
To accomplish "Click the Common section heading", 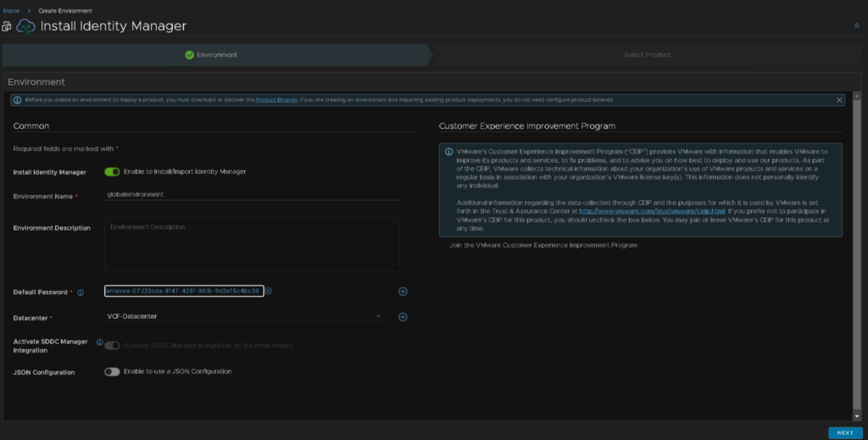I will point(31,126).
